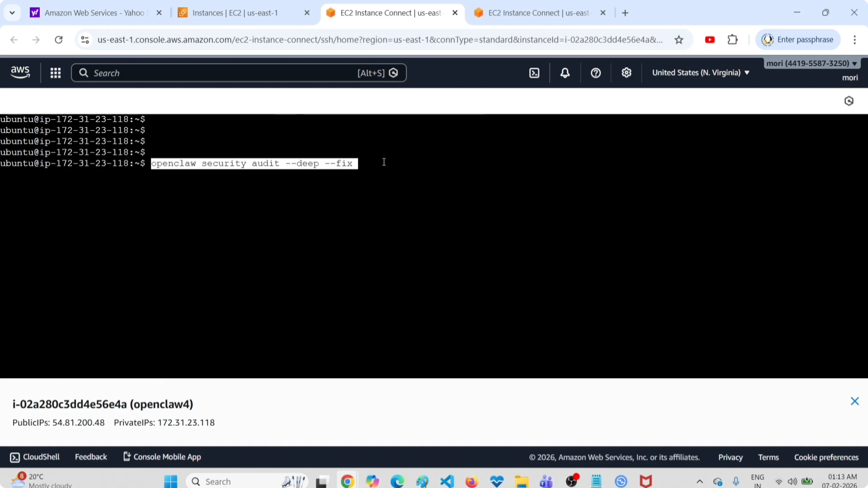Click the Feedback link in footer
868x488 pixels.
91,457
